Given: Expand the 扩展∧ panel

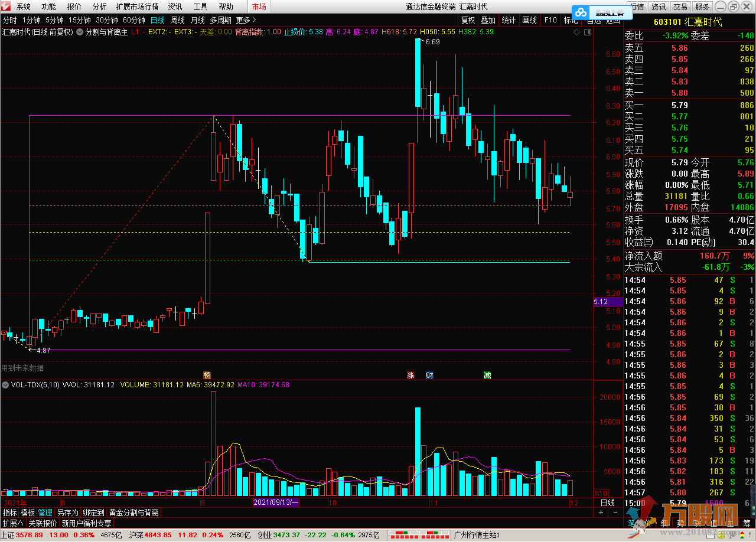Looking at the screenshot, I should [13, 523].
